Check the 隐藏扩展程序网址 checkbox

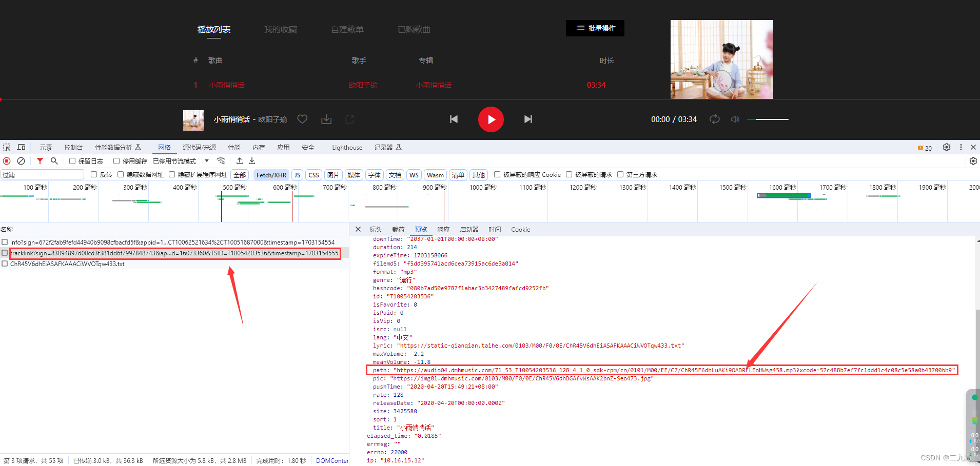tap(172, 174)
